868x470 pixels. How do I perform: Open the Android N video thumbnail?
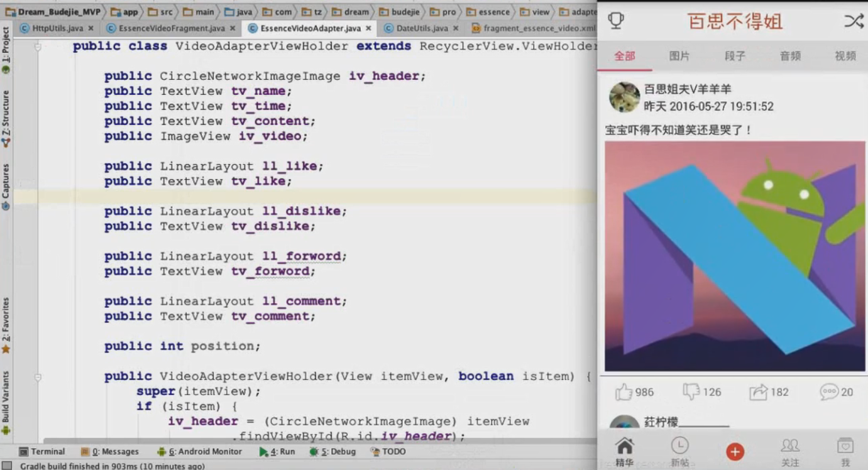tap(735, 256)
